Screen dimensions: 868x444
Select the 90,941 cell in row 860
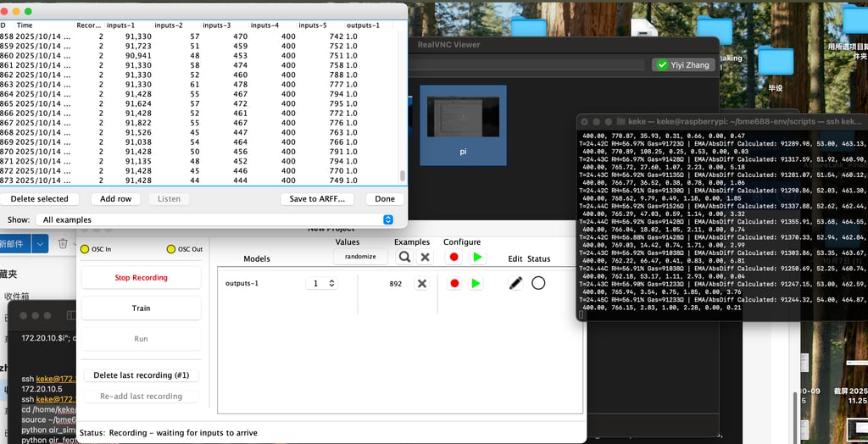(x=138, y=56)
